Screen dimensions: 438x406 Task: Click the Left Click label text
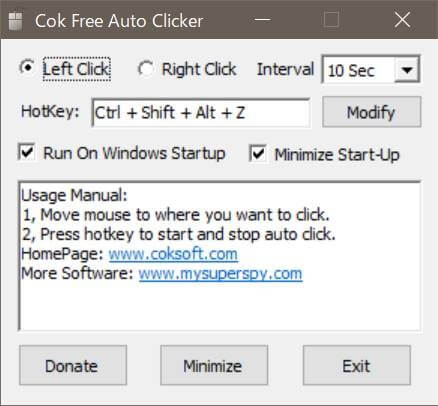click(x=77, y=69)
